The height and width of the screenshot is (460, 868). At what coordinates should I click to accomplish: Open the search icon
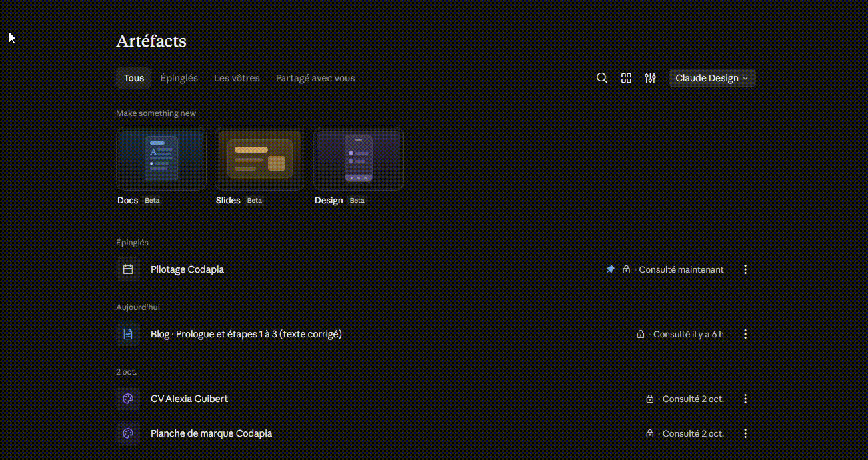[602, 78]
